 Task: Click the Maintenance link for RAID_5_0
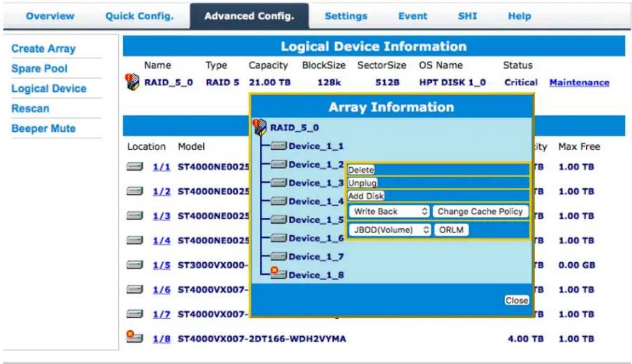(579, 82)
